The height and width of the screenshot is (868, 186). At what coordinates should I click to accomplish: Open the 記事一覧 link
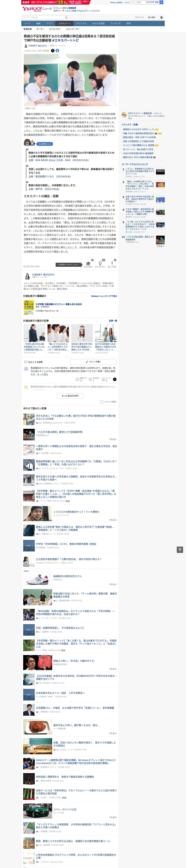(113, 321)
